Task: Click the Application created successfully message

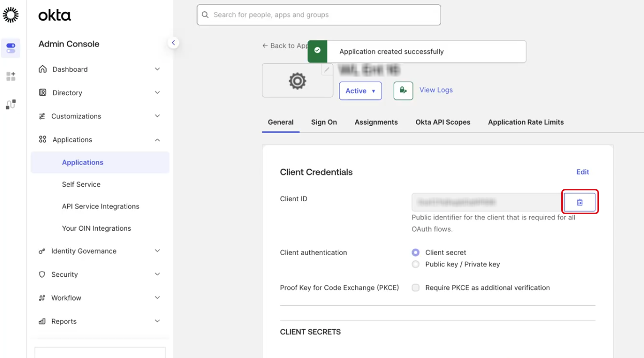Action: coord(392,52)
